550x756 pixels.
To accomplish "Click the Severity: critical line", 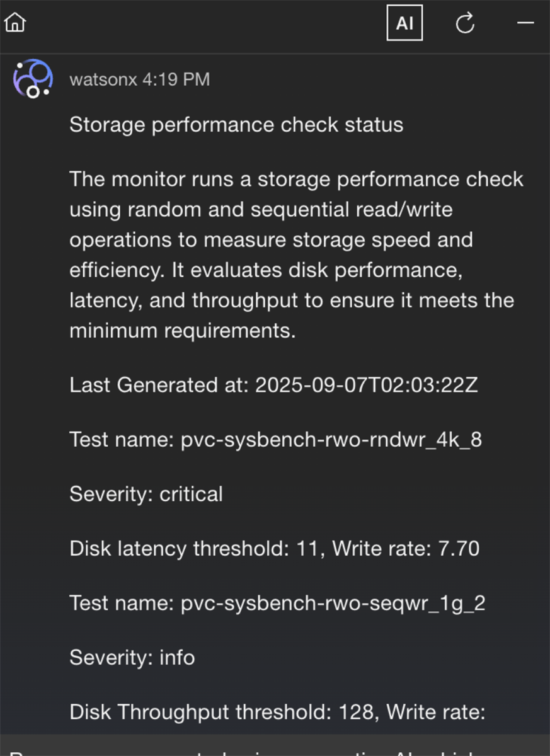I will coord(146,494).
